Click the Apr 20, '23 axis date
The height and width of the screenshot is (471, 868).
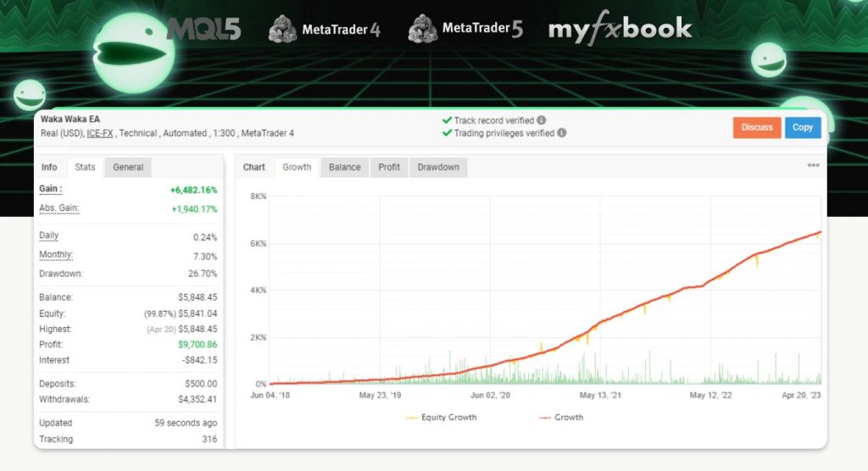[801, 395]
